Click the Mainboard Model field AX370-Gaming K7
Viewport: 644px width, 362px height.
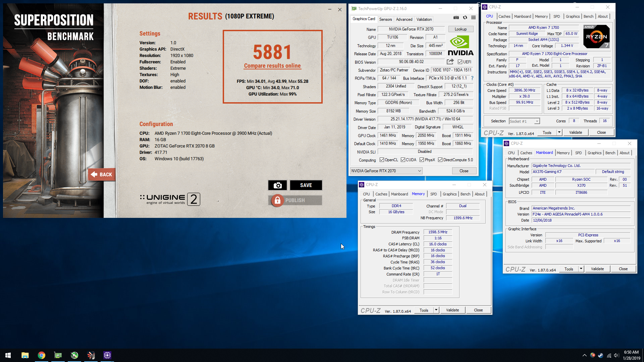[563, 172]
